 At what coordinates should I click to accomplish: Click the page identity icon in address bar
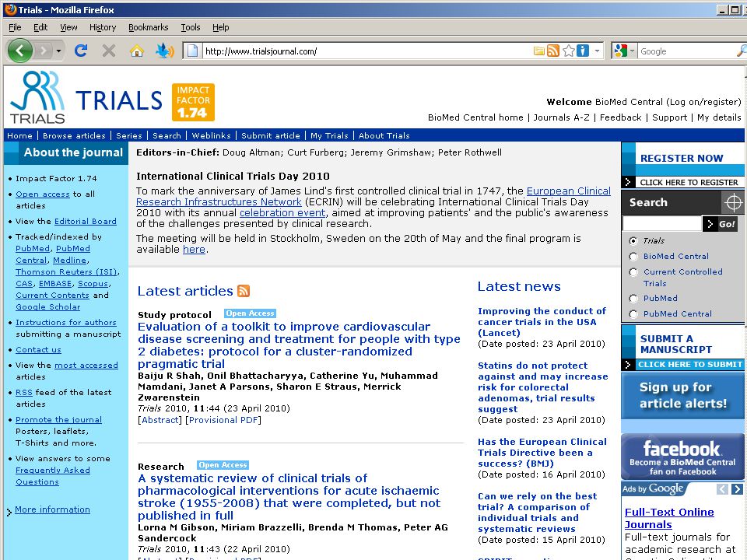pos(192,51)
